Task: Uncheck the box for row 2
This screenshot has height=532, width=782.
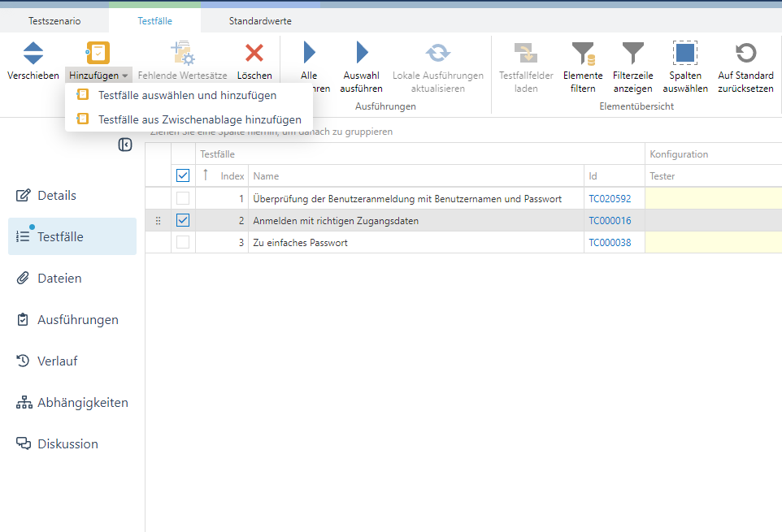Action: [x=183, y=220]
